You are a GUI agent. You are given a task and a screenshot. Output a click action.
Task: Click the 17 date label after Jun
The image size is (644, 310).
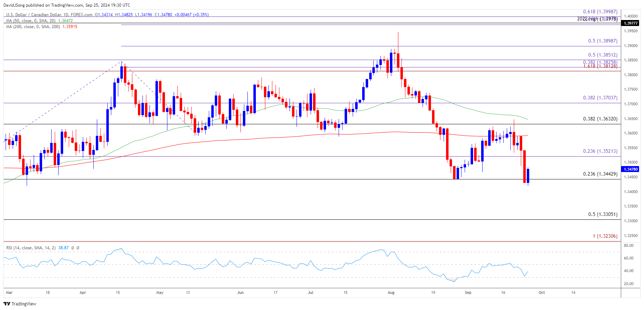tap(275, 292)
